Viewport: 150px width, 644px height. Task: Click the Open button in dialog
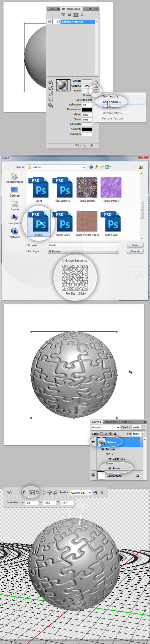[x=135, y=245]
